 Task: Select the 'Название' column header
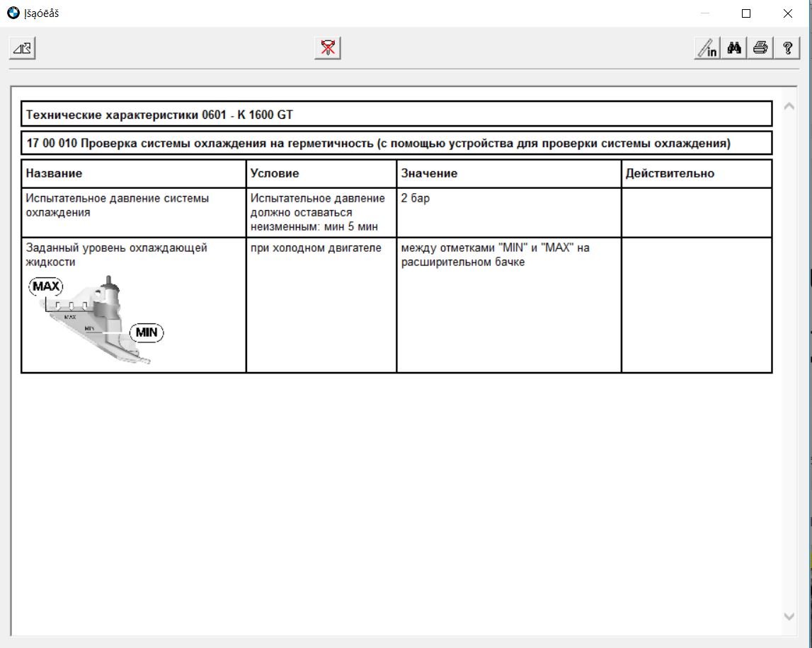pyautogui.click(x=55, y=173)
